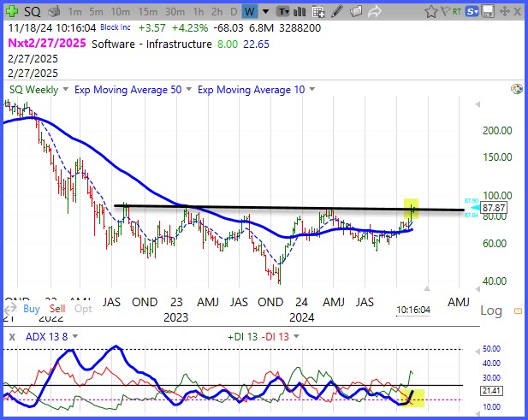528x420 pixels.
Task: Click the star favorite icon
Action: [431, 12]
